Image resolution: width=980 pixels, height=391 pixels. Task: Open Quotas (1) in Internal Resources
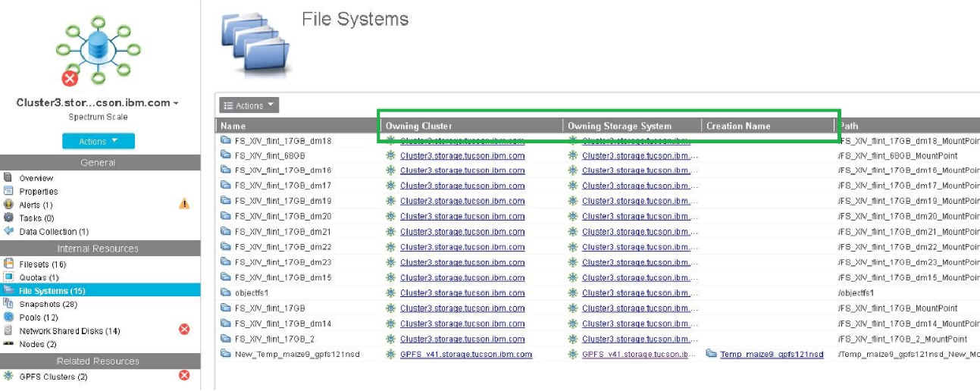pos(39,277)
